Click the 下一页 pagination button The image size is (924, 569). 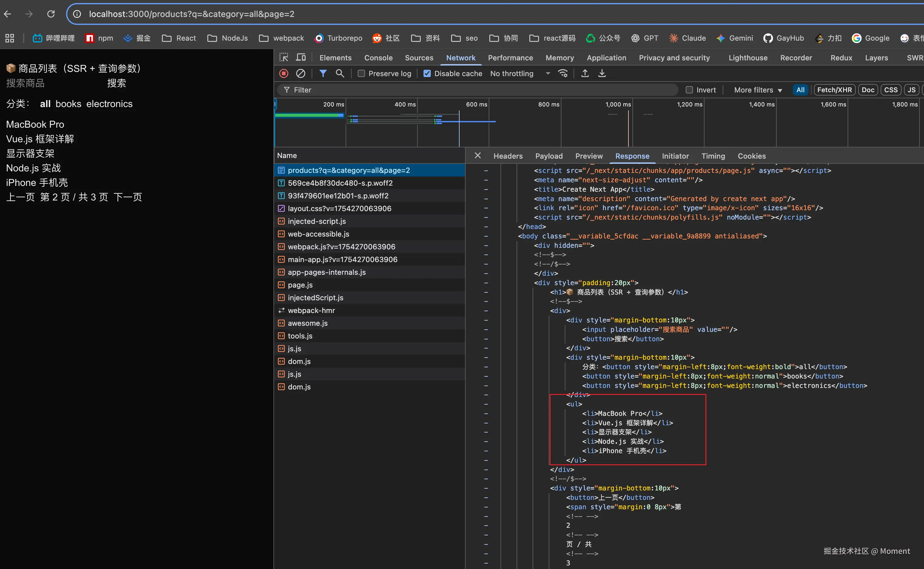[x=128, y=197]
